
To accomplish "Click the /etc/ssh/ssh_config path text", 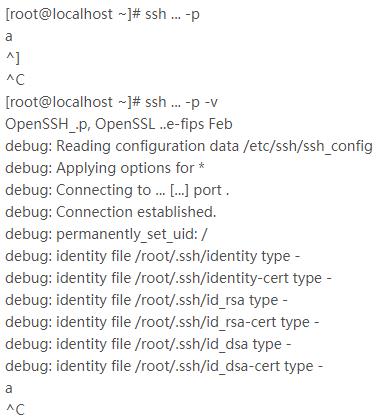I will click(x=308, y=147).
